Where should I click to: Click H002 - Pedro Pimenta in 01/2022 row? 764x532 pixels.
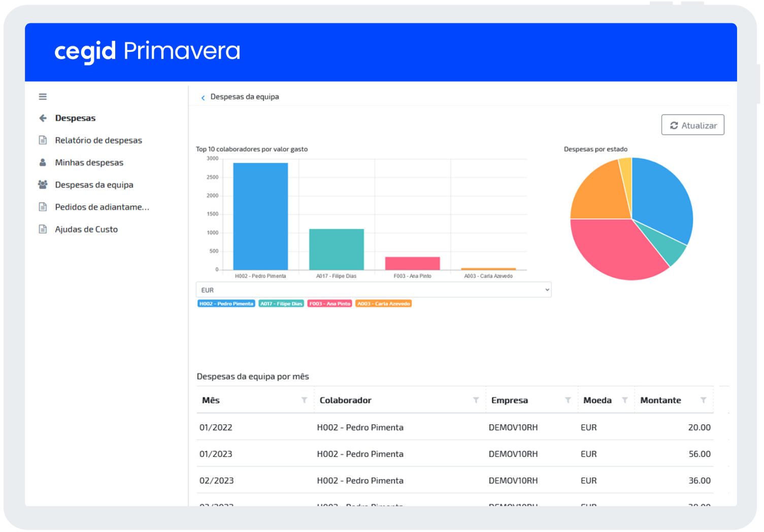360,427
